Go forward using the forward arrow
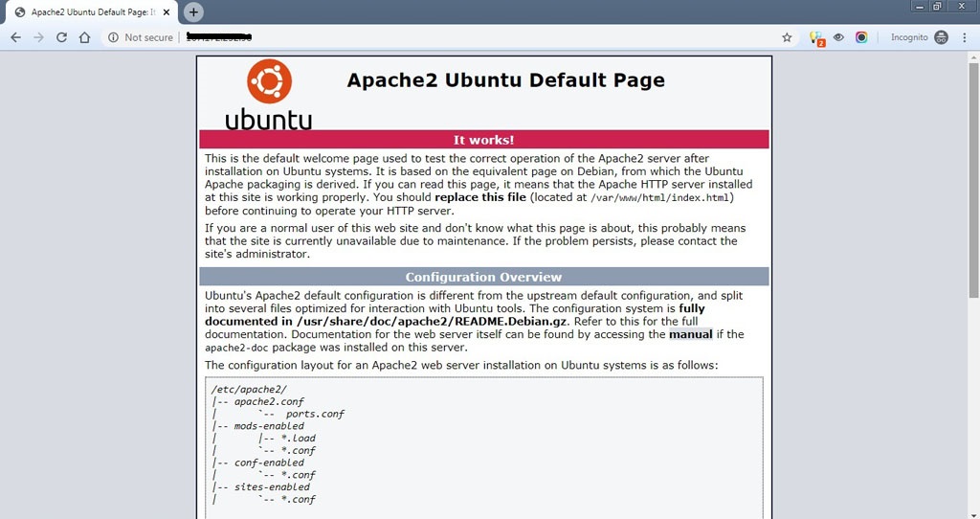This screenshot has height=519, width=980. 38,37
